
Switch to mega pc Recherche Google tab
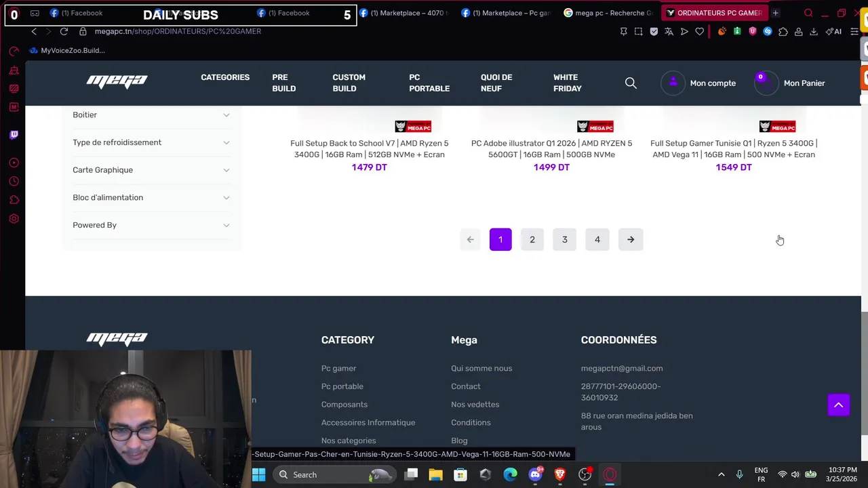click(608, 13)
